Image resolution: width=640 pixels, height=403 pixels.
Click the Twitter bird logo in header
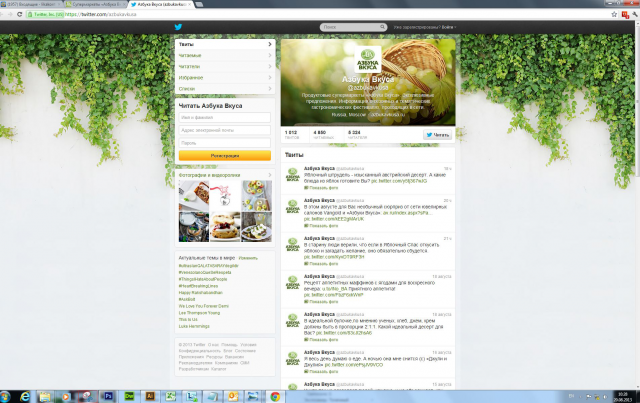point(178,27)
